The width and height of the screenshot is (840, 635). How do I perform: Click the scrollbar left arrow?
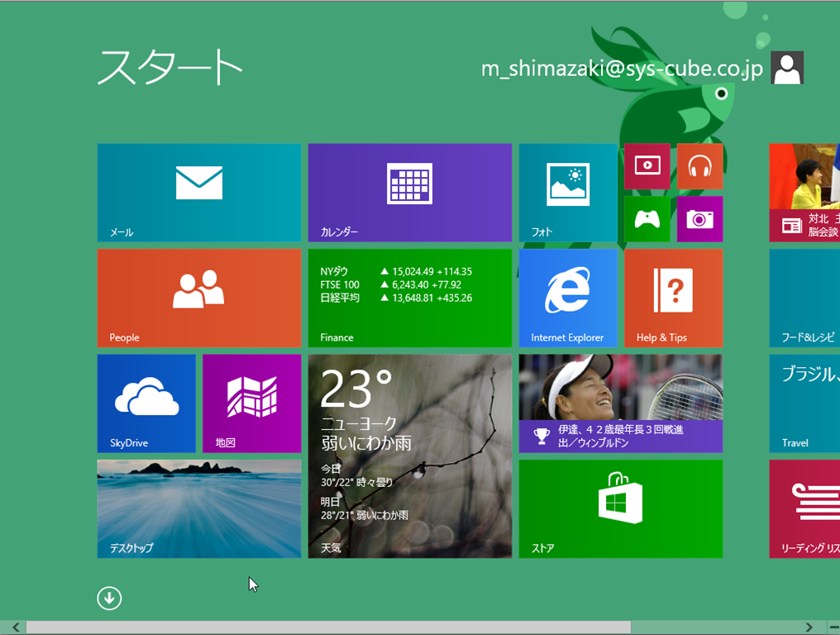[16, 627]
